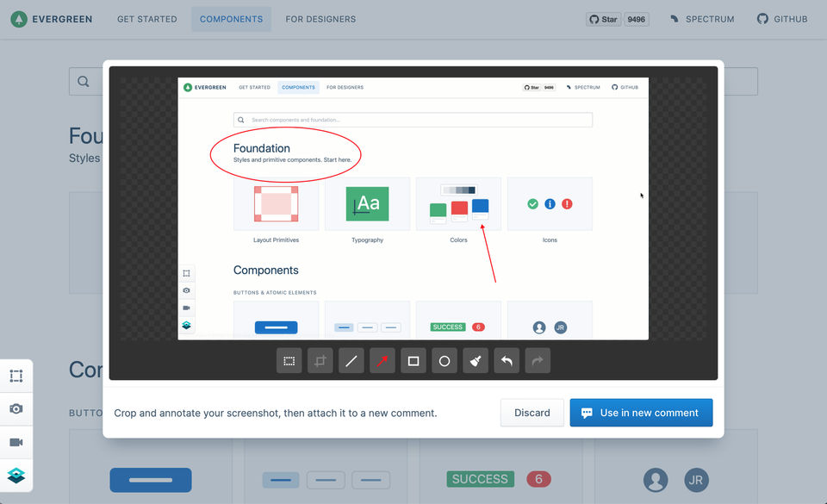Go to the For Designers nav item
This screenshot has height=504, width=827.
(320, 19)
